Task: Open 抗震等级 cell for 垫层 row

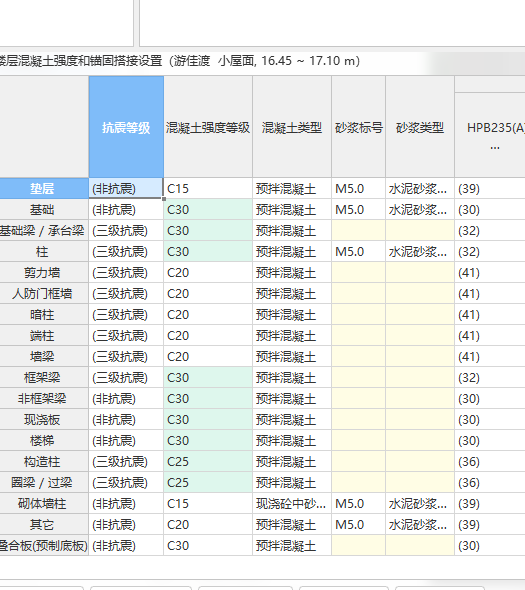Action: tap(126, 189)
